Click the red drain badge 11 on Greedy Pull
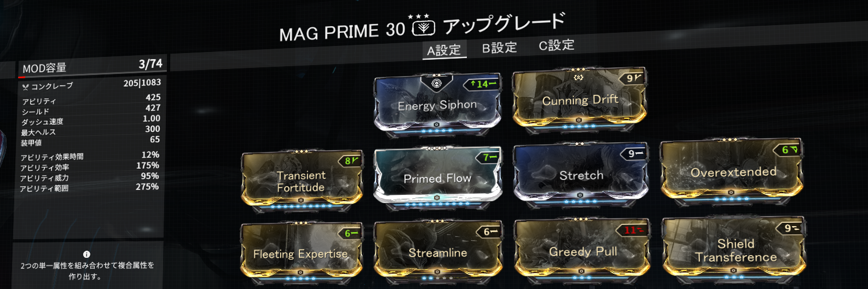This screenshot has width=868, height=289. point(633,230)
